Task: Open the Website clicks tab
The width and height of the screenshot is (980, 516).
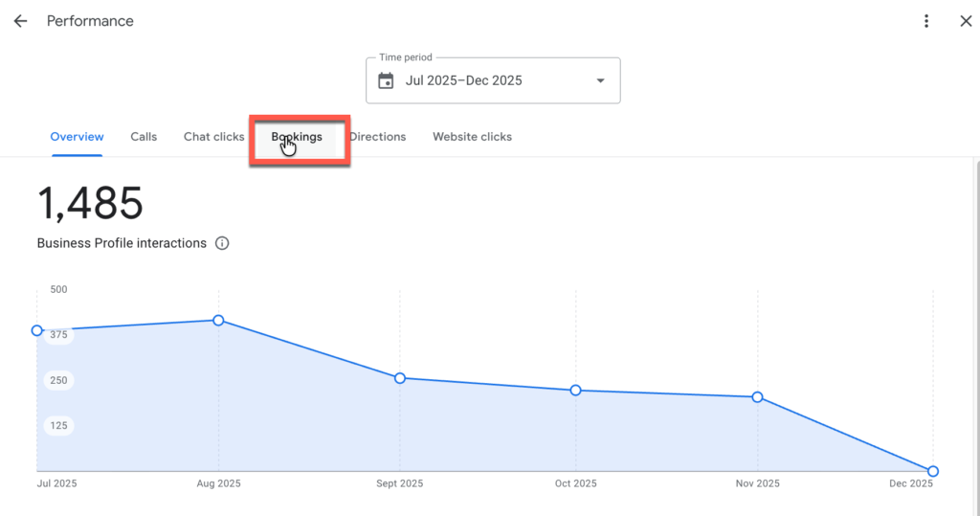Action: [472, 137]
